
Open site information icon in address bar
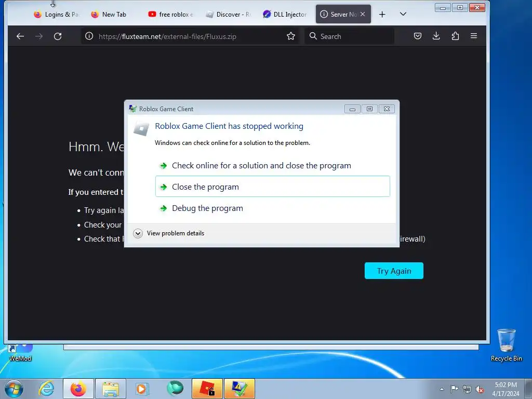[89, 36]
